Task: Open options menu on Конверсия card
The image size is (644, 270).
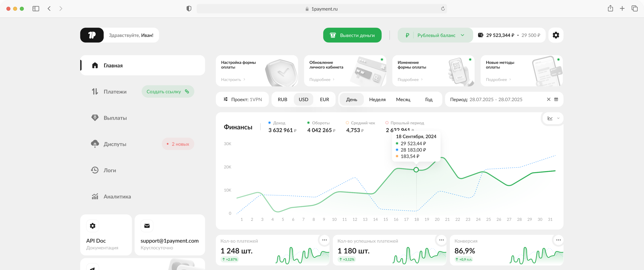Action: (x=558, y=240)
